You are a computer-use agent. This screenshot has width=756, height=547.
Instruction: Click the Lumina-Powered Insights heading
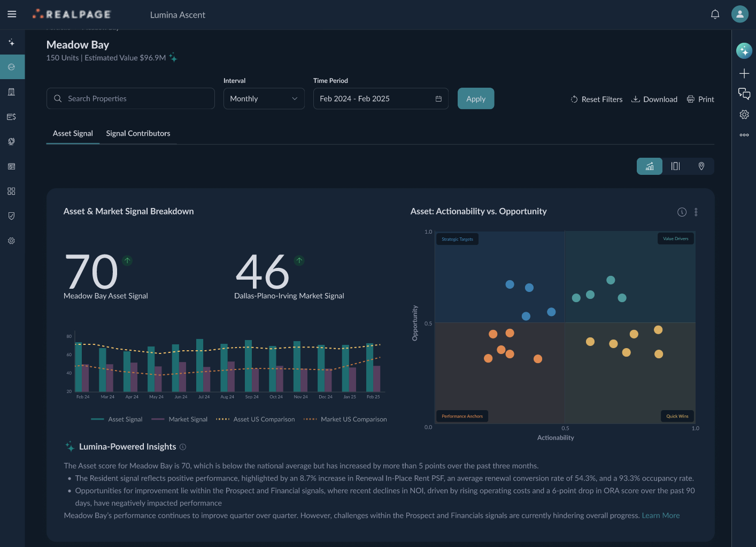(128, 446)
